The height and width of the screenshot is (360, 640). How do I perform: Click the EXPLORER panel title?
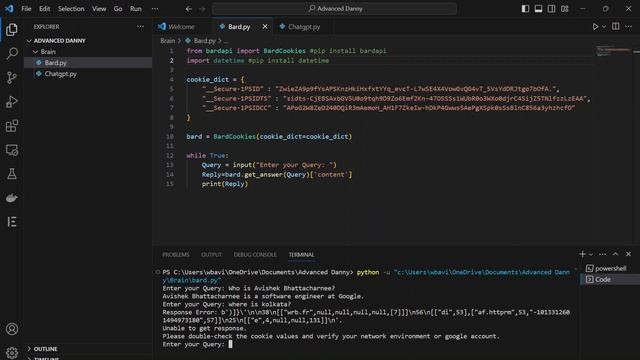[47, 27]
